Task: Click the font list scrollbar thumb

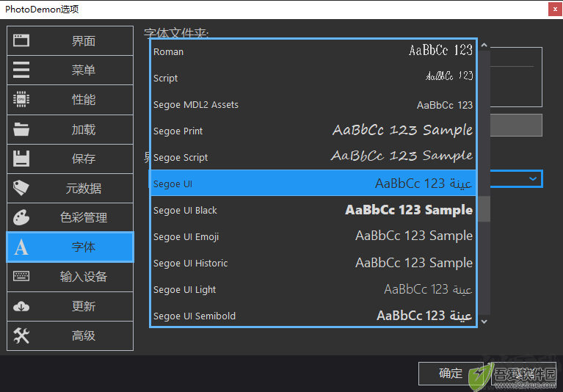Action: (484, 209)
